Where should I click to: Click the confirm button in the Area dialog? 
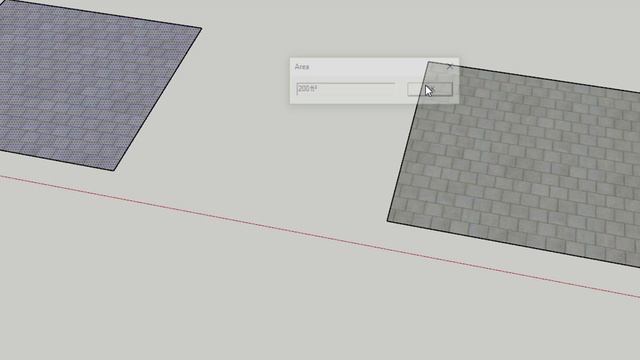coord(430,89)
